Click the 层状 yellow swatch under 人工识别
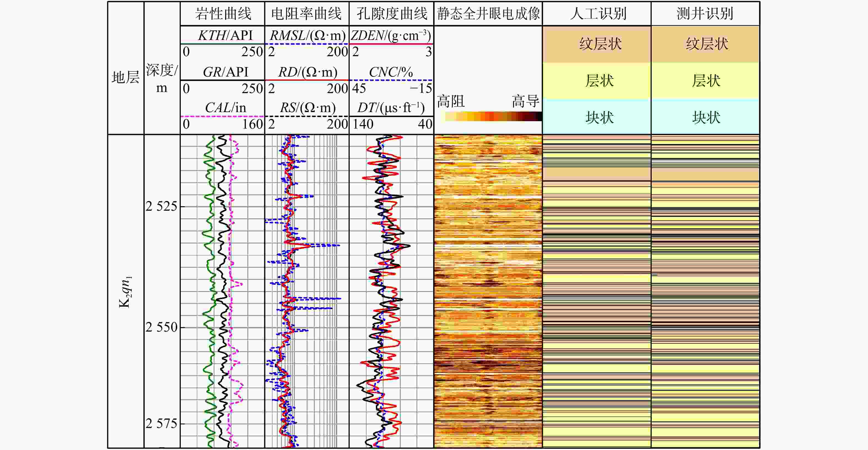The image size is (868, 450). click(597, 81)
